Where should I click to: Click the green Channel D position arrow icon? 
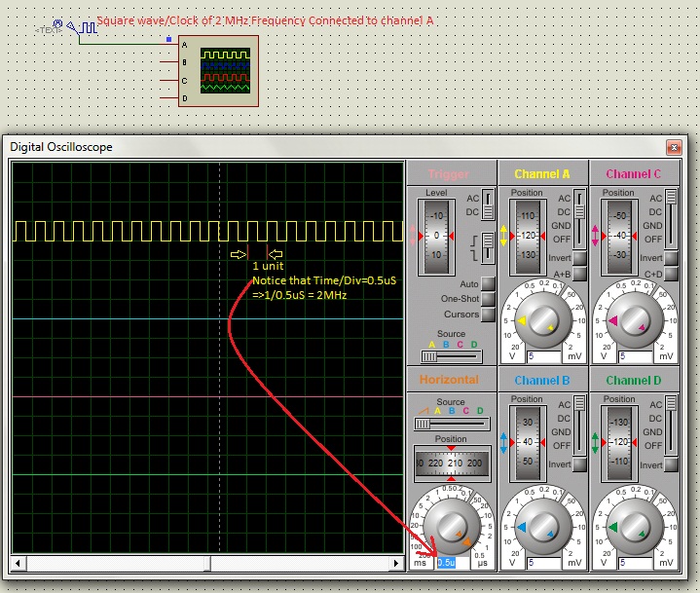[595, 443]
